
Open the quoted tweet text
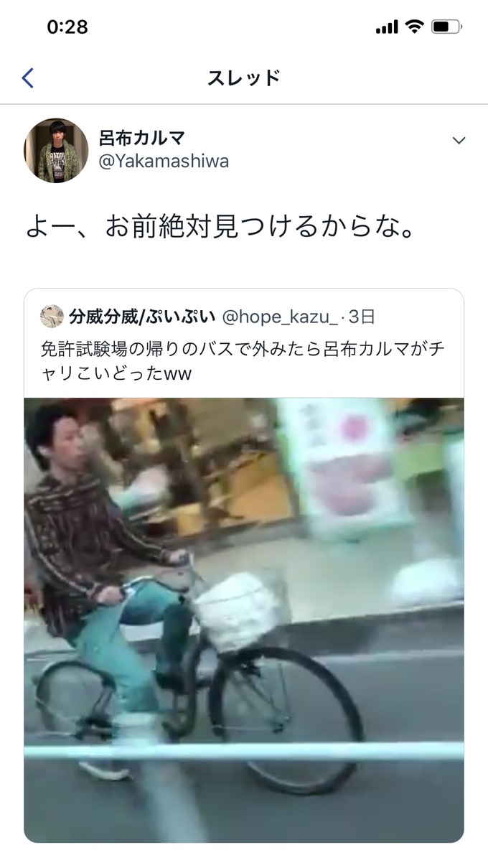(242, 361)
